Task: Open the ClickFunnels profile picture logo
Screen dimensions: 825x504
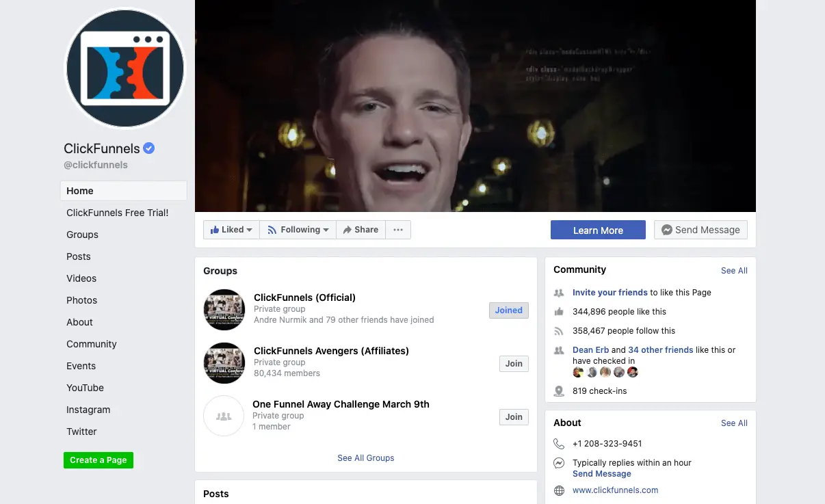Action: click(125, 68)
